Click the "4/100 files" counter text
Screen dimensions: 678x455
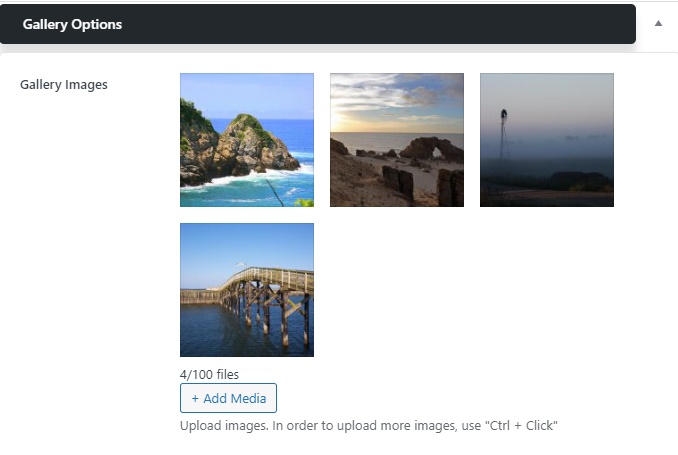click(209, 375)
